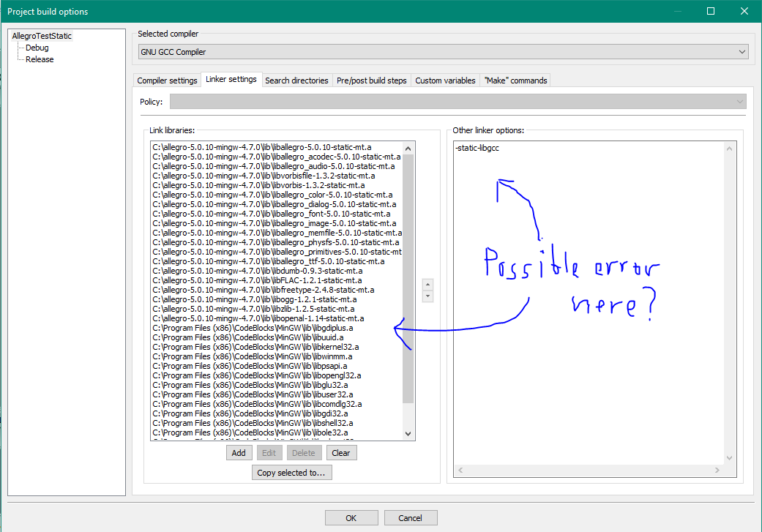Open the Selected compiler dropdown
Screen dimensions: 762x532
click(x=443, y=52)
